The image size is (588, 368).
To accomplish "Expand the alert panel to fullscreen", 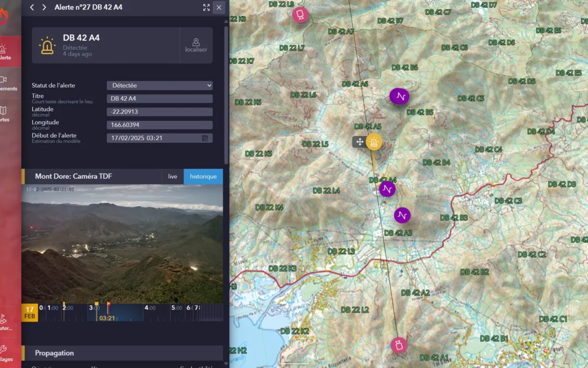I will click(x=206, y=7).
